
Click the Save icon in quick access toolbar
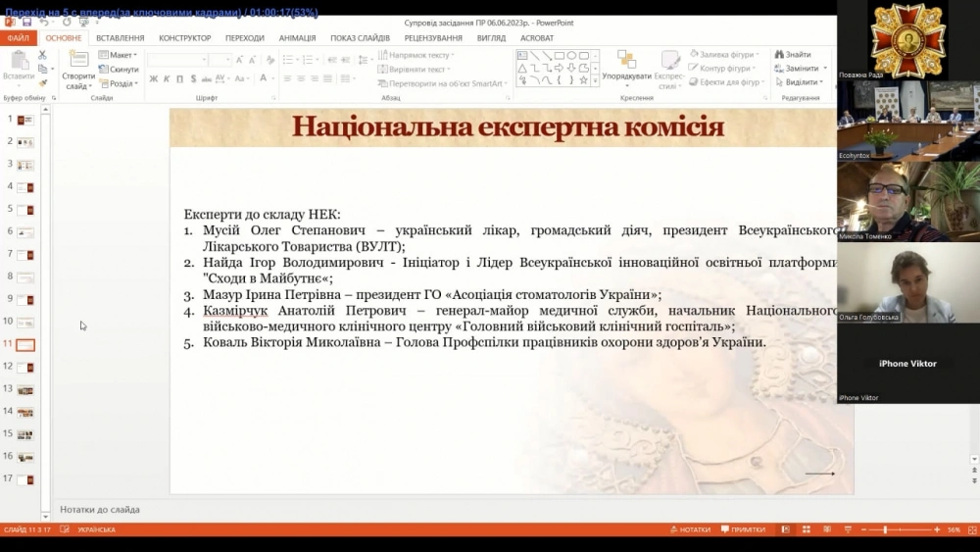pos(26,23)
